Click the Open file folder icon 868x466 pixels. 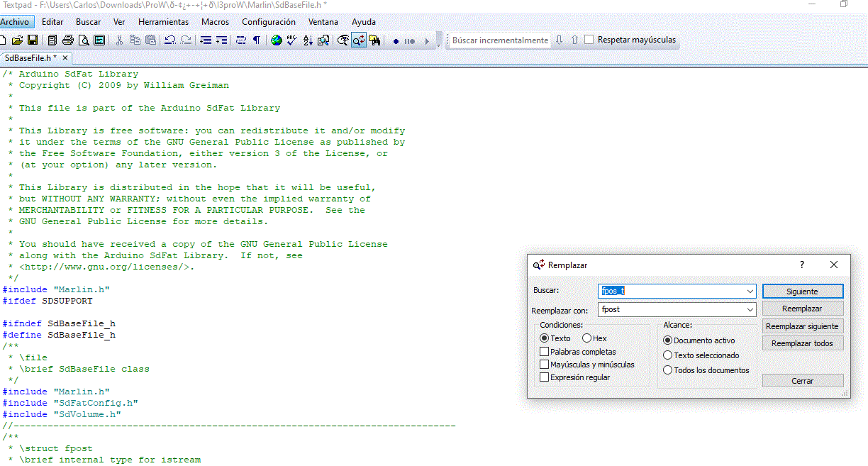18,40
